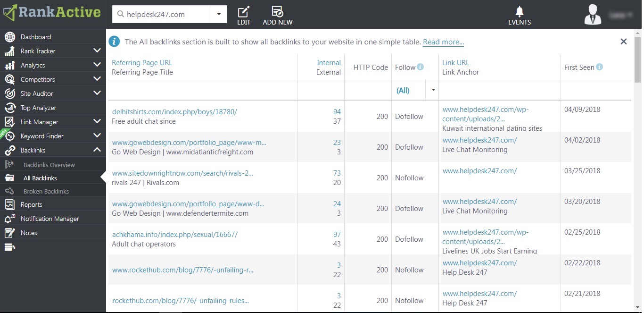644x313 pixels.
Task: Click the Read more... link
Action: 443,42
